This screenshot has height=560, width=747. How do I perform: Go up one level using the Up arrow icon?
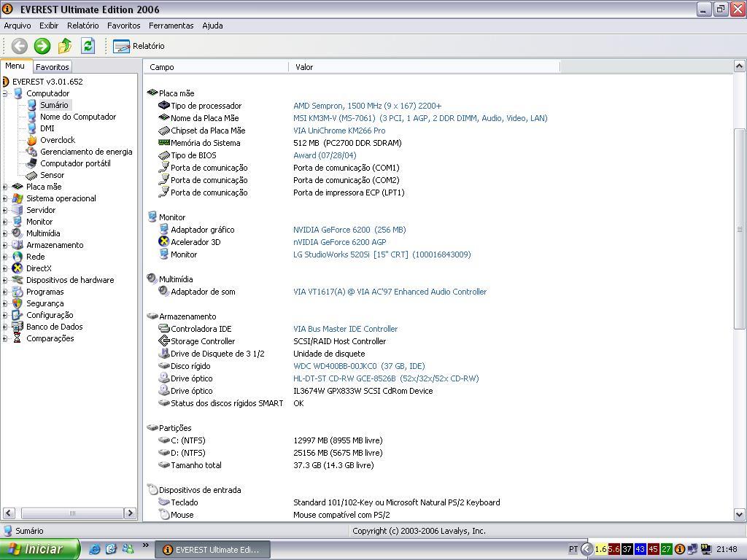65,46
